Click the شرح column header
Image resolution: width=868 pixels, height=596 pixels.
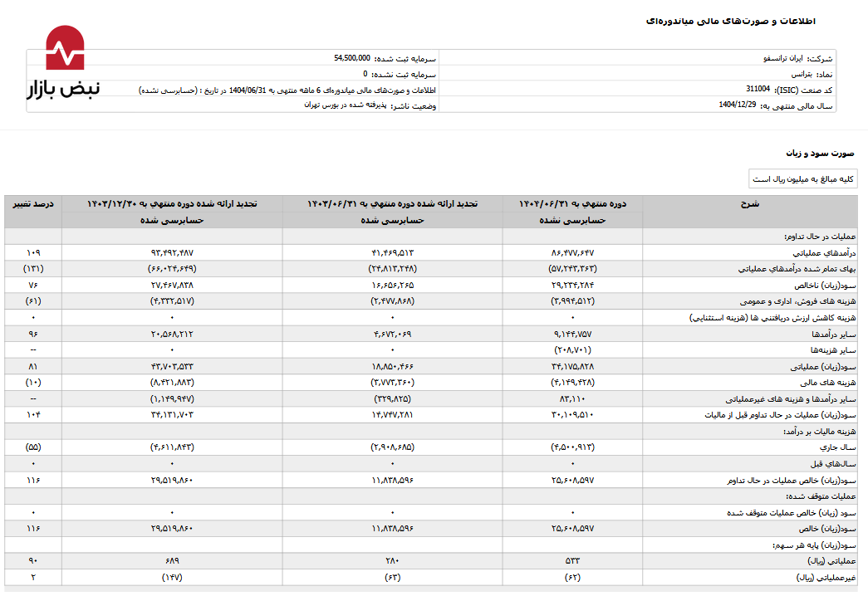point(749,203)
